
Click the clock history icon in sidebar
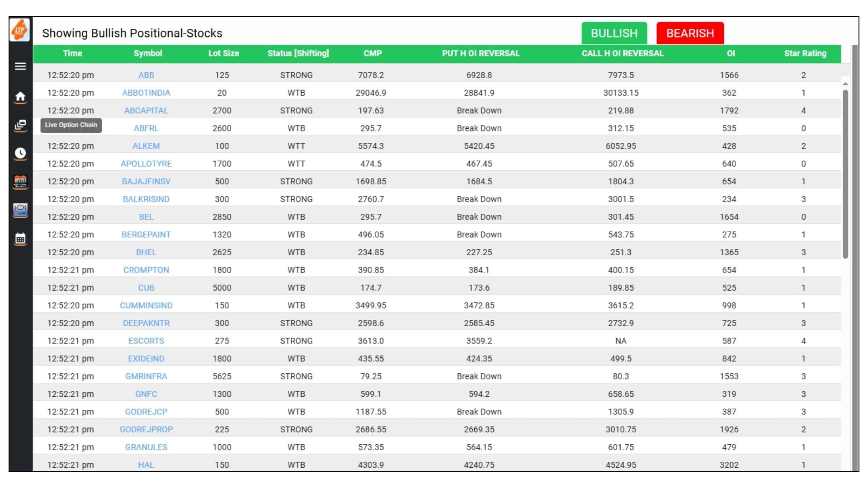pos(20,154)
